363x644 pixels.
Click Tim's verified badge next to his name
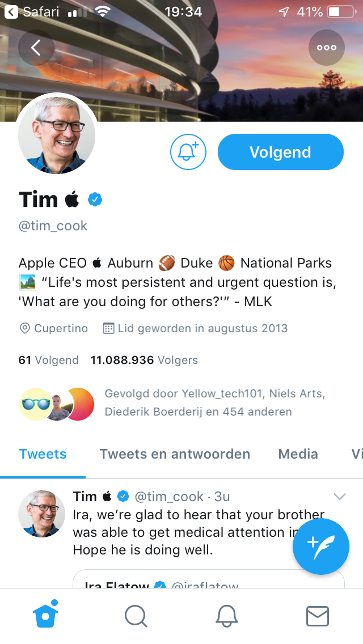tap(95, 199)
